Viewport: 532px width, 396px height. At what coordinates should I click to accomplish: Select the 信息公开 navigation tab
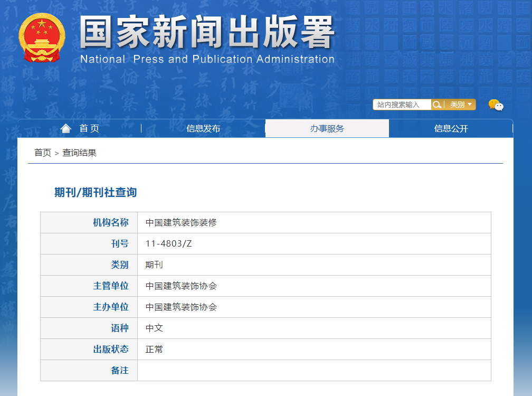pyautogui.click(x=451, y=129)
